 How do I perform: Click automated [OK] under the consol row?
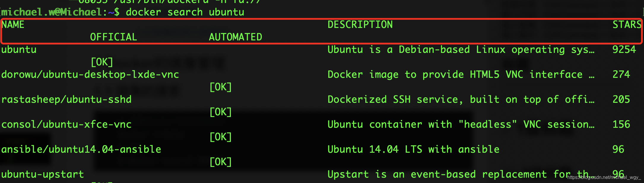point(221,137)
